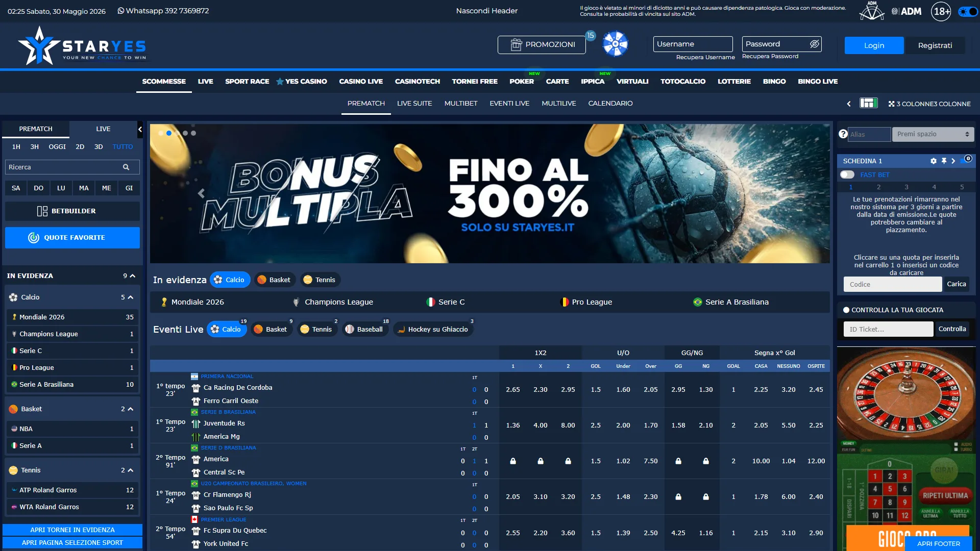Image resolution: width=980 pixels, height=551 pixels.
Task: Click the Login button
Action: pos(874,45)
